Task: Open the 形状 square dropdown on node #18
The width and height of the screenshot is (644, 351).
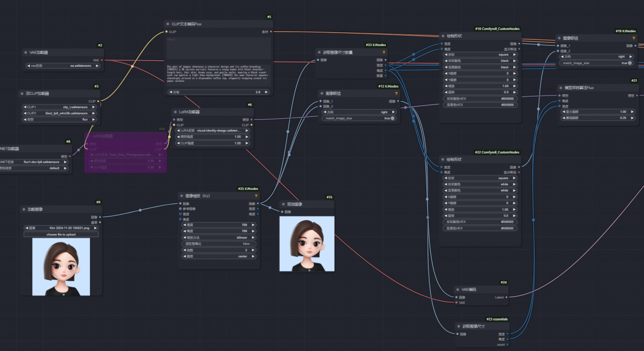Action: pyautogui.click(x=480, y=55)
